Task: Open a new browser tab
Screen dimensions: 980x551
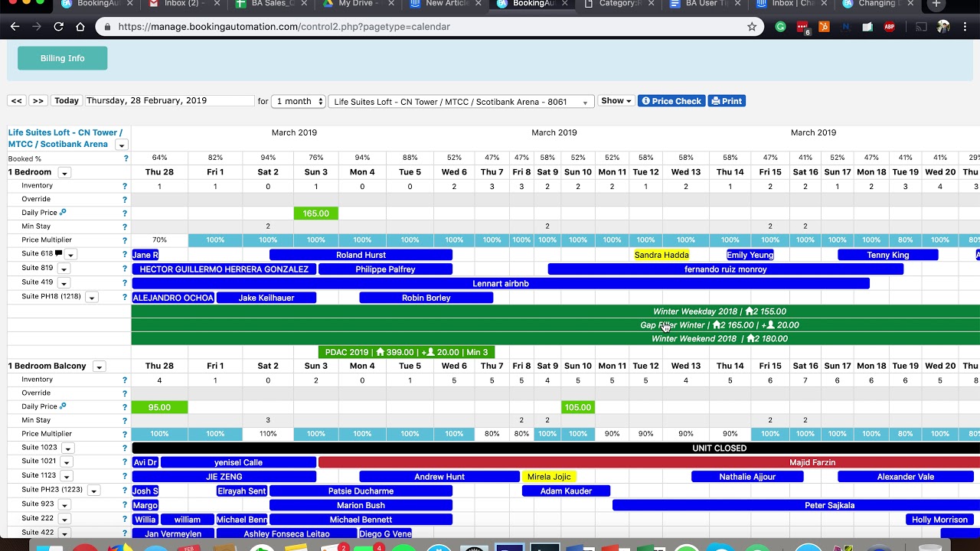Action: 936,5
